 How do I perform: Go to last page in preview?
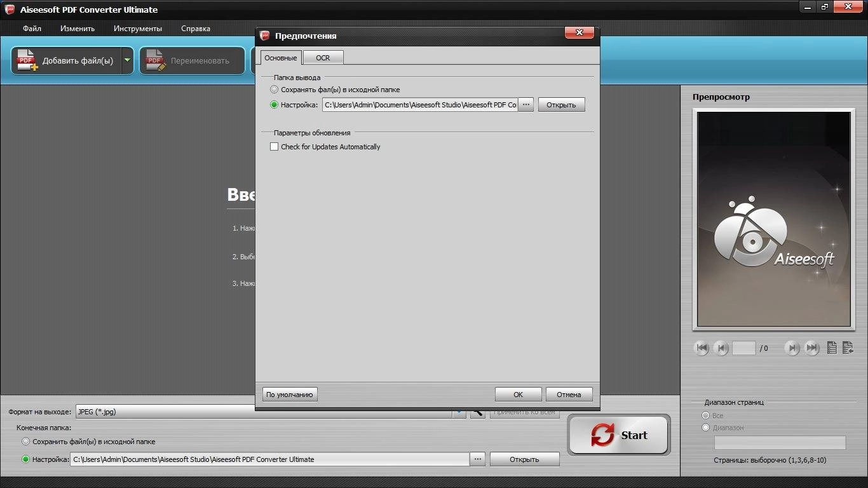(x=811, y=348)
